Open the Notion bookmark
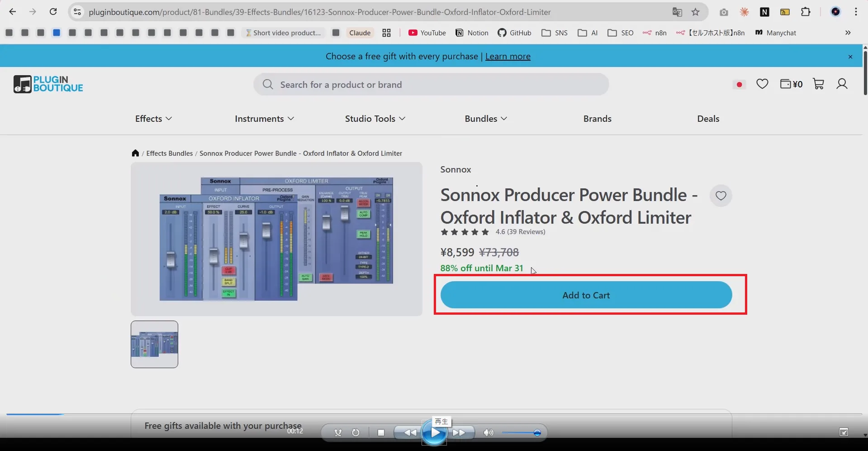The width and height of the screenshot is (868, 451). point(472,33)
